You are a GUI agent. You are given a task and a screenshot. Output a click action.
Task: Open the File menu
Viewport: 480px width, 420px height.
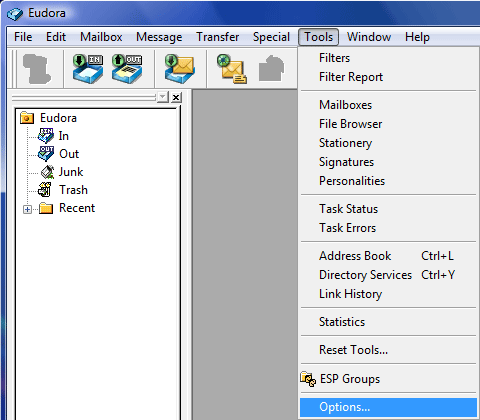point(23,37)
